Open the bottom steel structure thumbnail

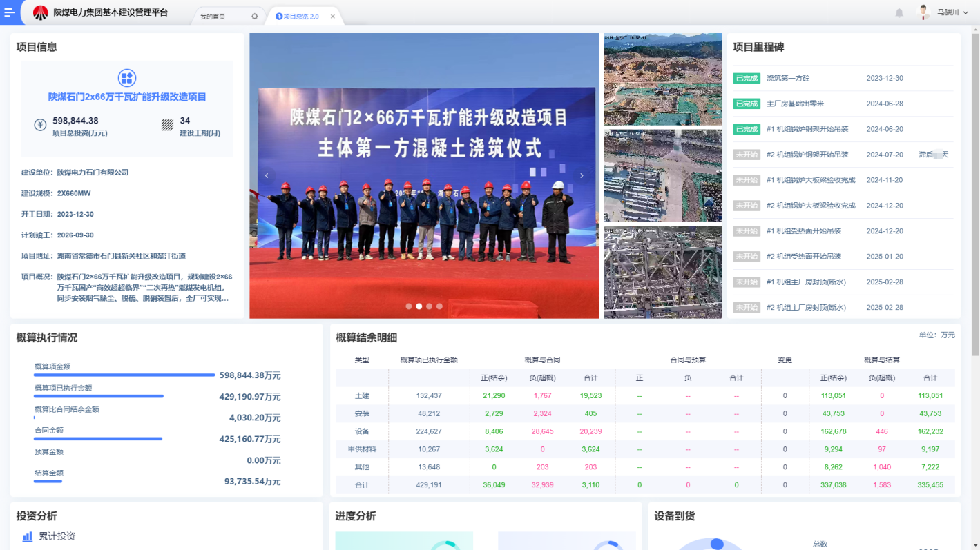[662, 272]
